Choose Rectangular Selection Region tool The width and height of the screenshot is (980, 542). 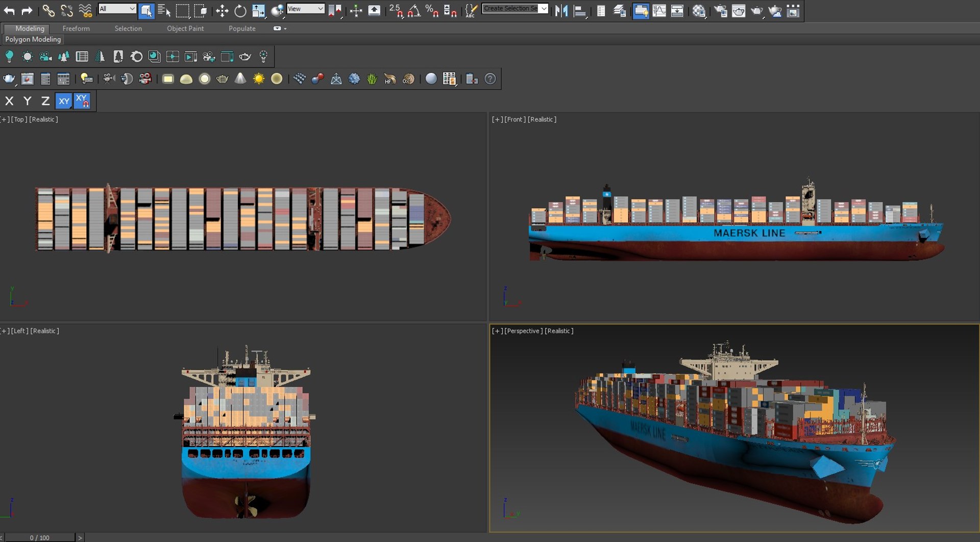pyautogui.click(x=182, y=11)
